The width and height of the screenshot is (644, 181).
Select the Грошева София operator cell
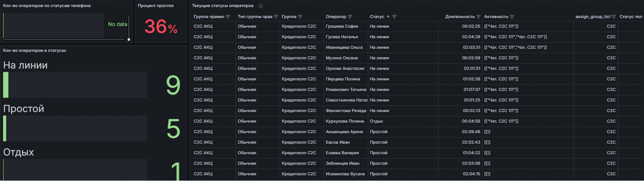[342, 26]
